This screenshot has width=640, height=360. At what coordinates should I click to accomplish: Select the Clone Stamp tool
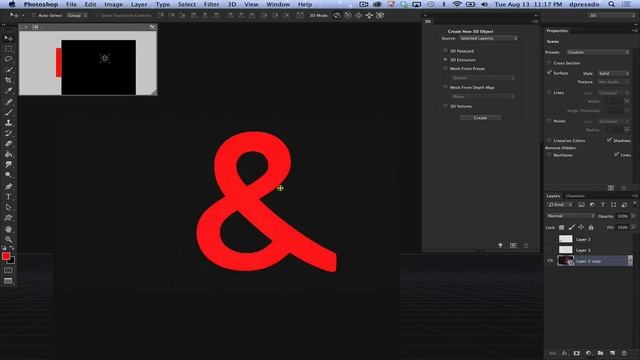tap(8, 123)
